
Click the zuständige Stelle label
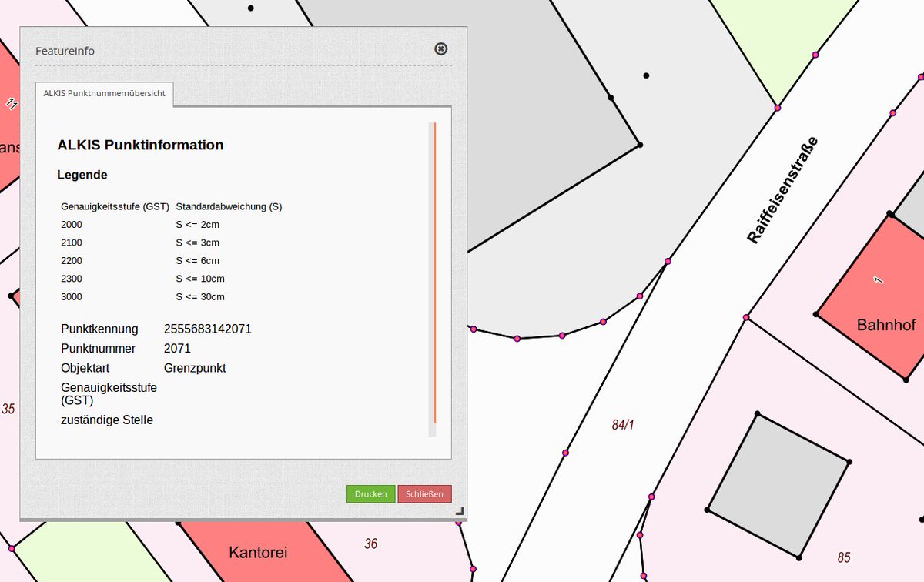(107, 420)
